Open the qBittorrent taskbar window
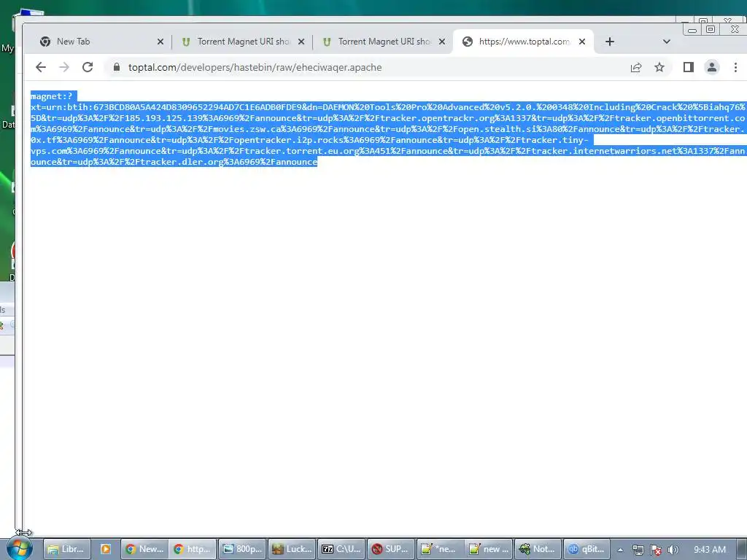Screen dimensions: 747x560 point(587,549)
